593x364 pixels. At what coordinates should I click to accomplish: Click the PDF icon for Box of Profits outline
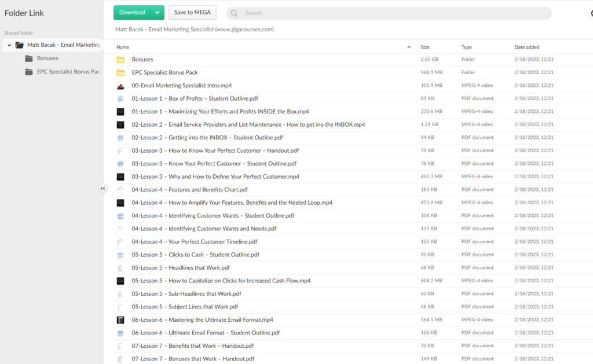(x=120, y=98)
